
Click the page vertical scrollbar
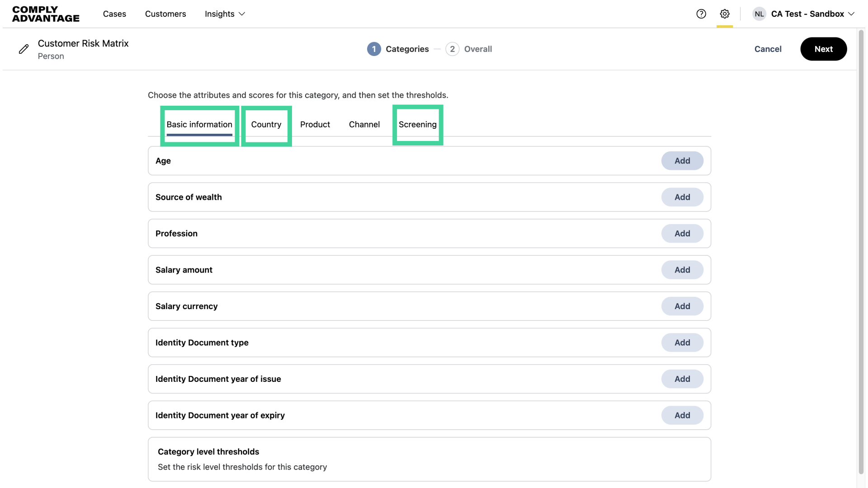point(861,253)
